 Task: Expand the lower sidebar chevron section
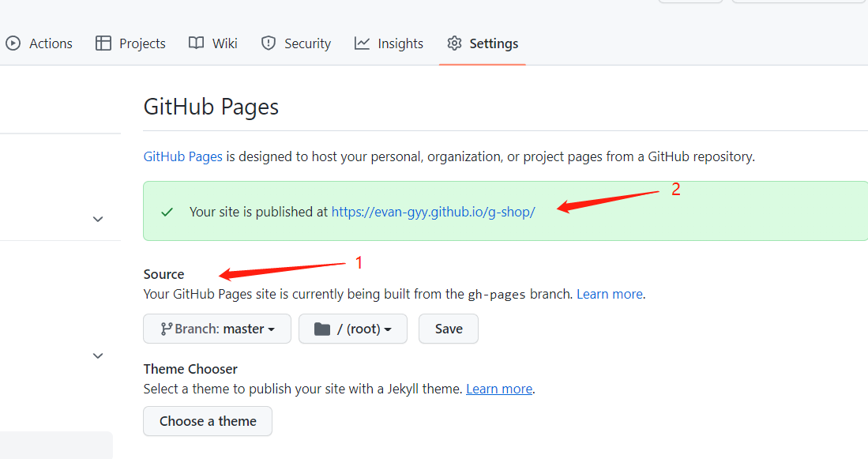point(98,356)
